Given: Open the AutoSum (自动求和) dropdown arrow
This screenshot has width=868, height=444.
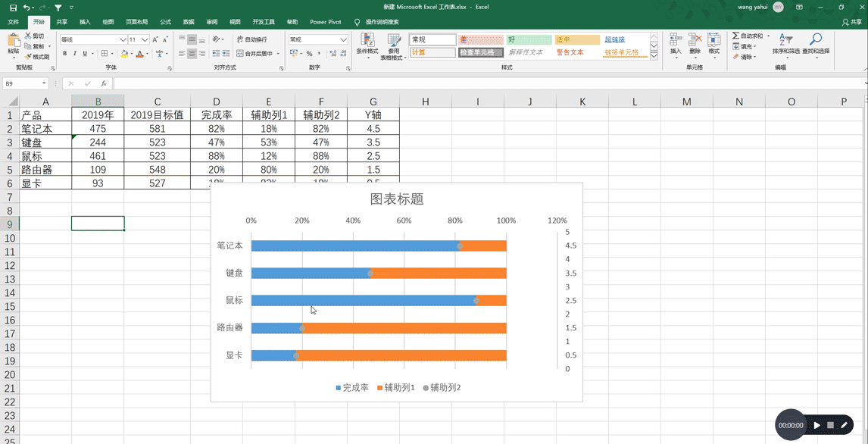Looking at the screenshot, I should click(x=768, y=36).
